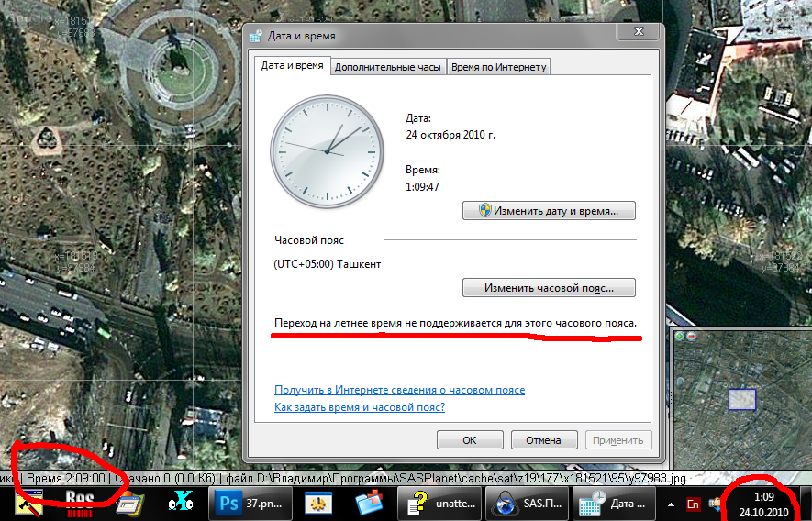Click 'Изменить дату и время...' button

pos(549,210)
